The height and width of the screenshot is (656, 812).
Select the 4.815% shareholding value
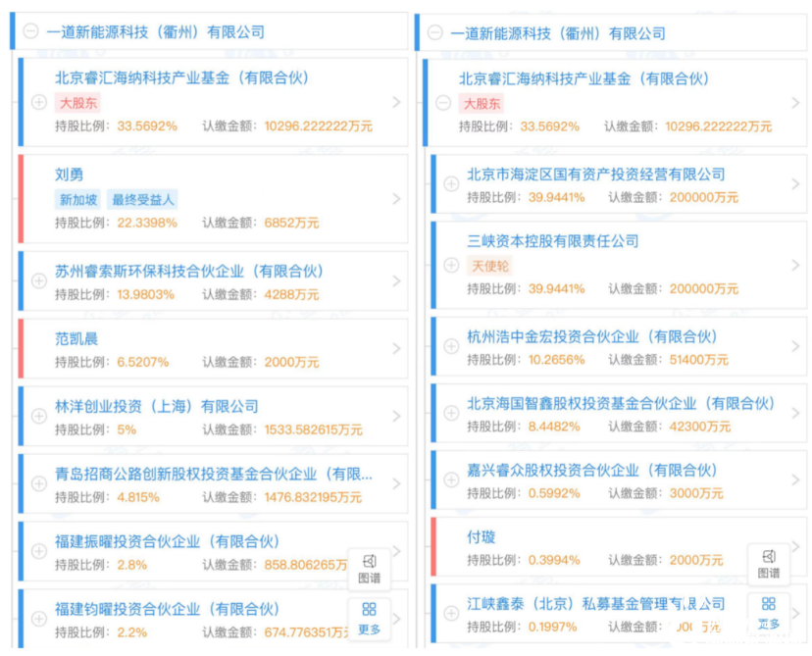[138, 497]
